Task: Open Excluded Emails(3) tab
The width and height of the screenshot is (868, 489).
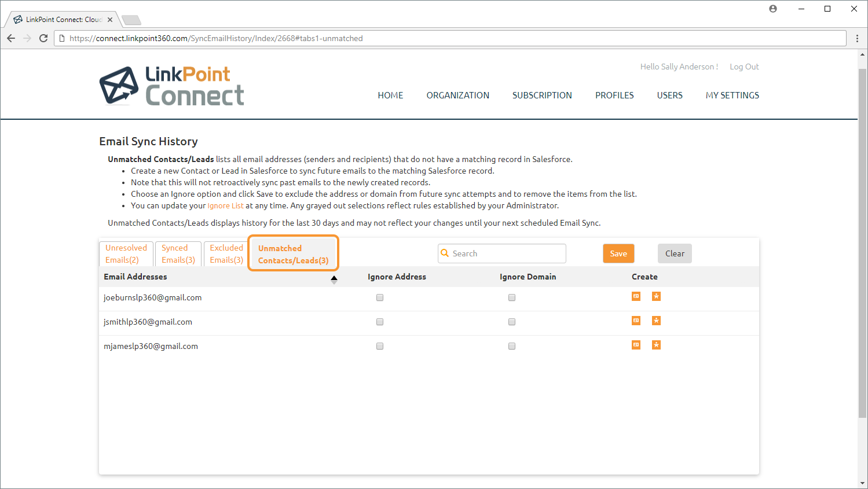Action: (x=226, y=253)
